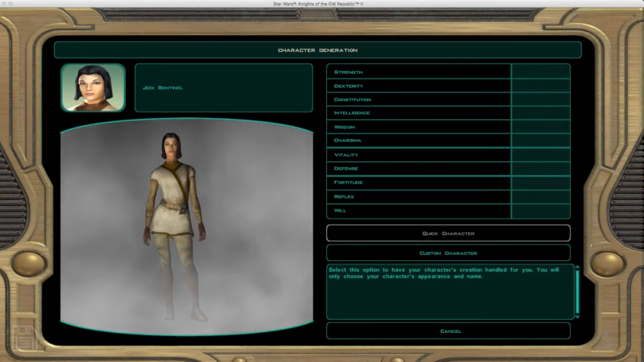
Task: Click the macOS window title text
Action: (319, 4)
